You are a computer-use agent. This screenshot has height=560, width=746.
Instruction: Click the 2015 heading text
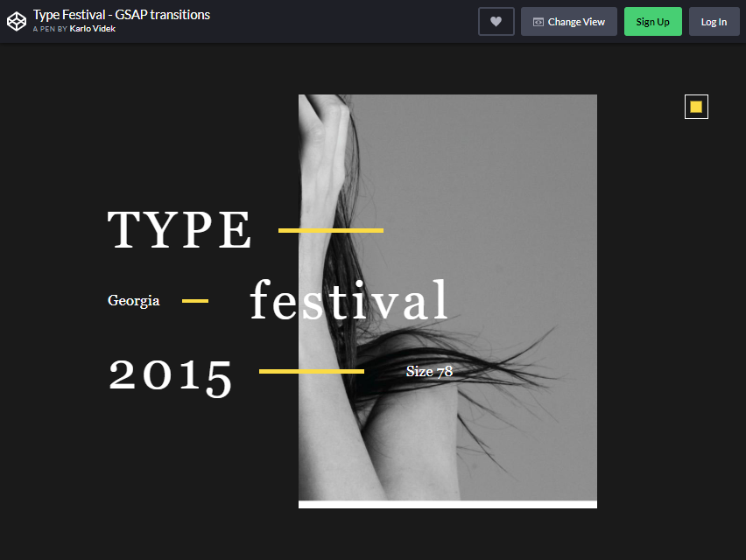(171, 377)
